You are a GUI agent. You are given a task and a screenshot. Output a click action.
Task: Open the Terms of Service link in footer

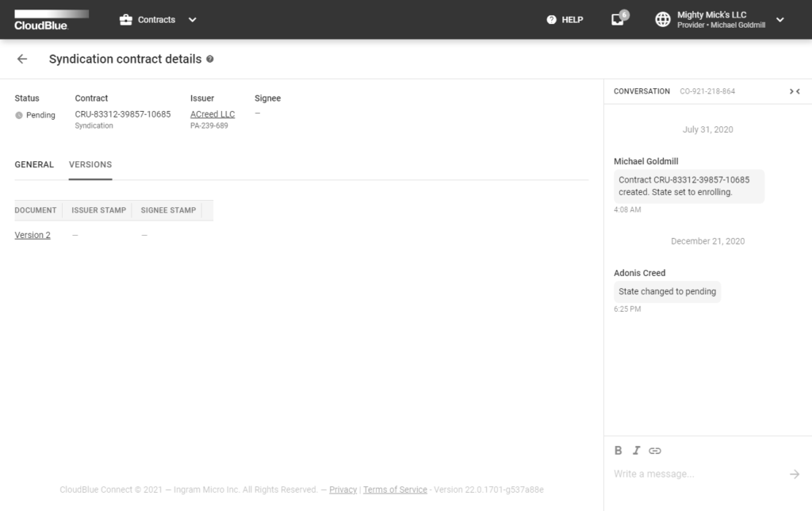click(x=395, y=490)
